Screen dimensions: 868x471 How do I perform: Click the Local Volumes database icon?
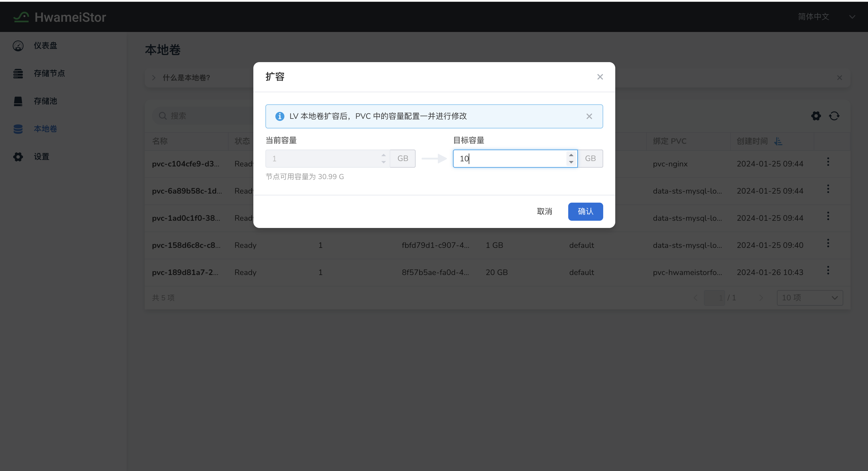pyautogui.click(x=18, y=129)
